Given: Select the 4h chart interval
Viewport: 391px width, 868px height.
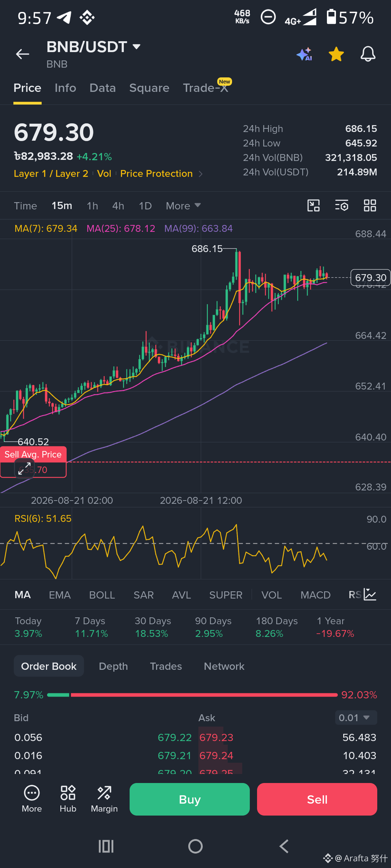Looking at the screenshot, I should 118,206.
